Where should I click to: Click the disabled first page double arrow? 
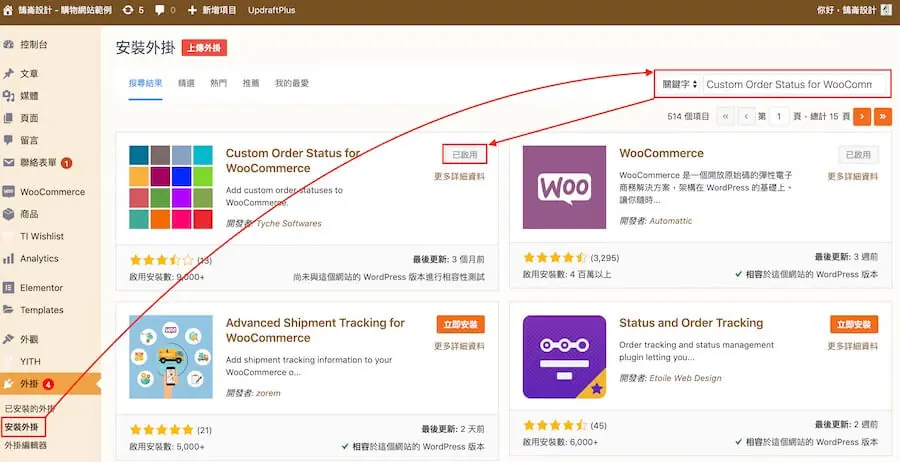(726, 117)
